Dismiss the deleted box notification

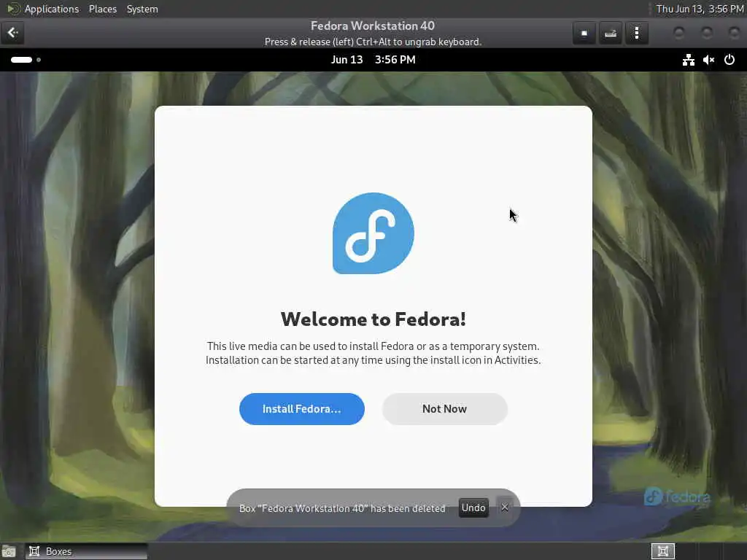point(505,507)
